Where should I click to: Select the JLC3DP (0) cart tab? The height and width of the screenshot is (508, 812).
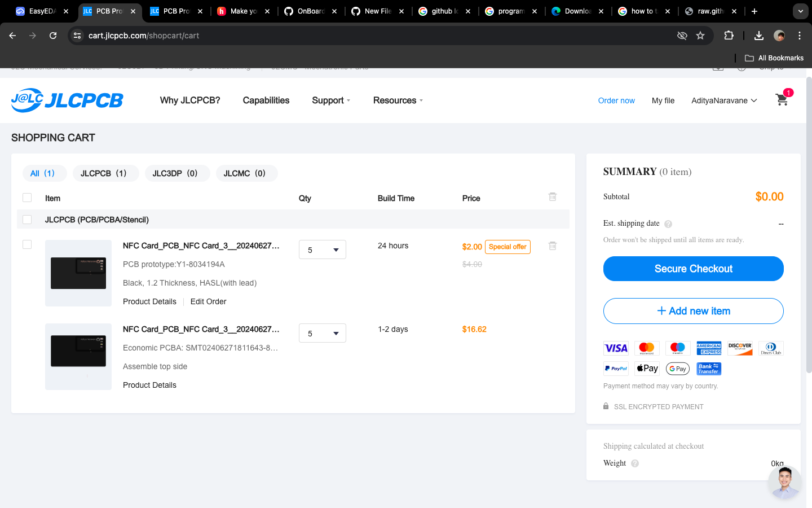click(177, 173)
